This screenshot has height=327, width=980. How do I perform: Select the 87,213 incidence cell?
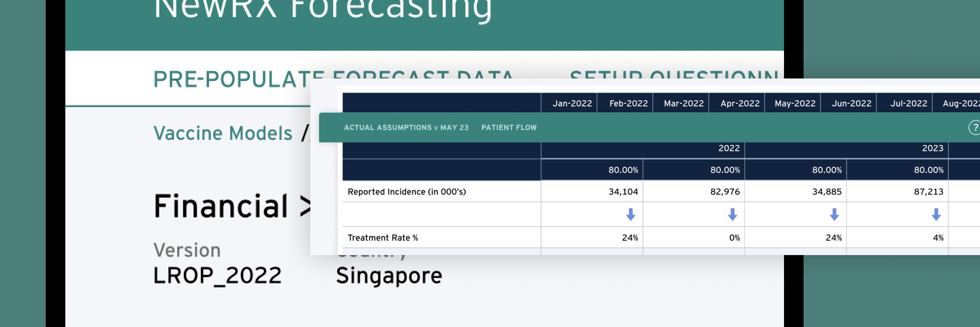[x=898, y=192]
